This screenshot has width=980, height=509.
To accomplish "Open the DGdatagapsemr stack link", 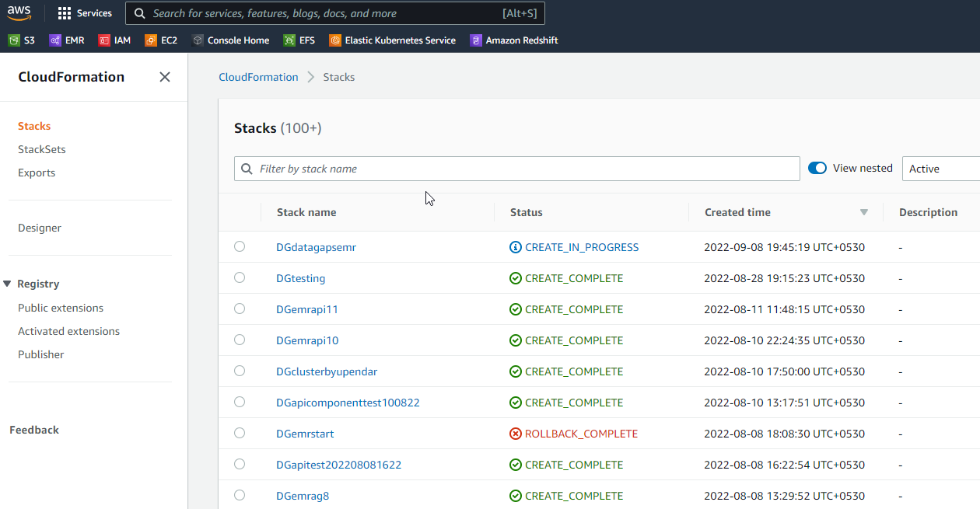I will [x=316, y=247].
